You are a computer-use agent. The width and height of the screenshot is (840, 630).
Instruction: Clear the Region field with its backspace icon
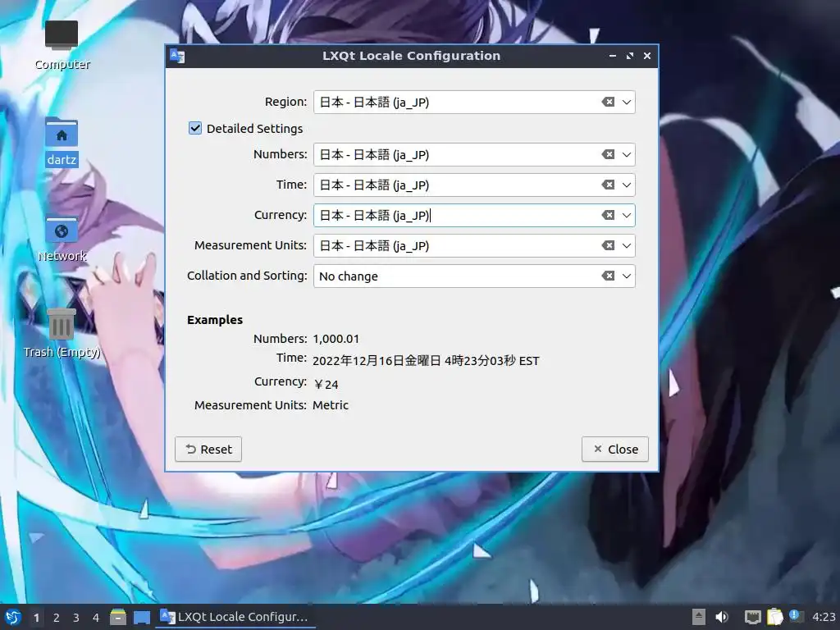pyautogui.click(x=608, y=102)
